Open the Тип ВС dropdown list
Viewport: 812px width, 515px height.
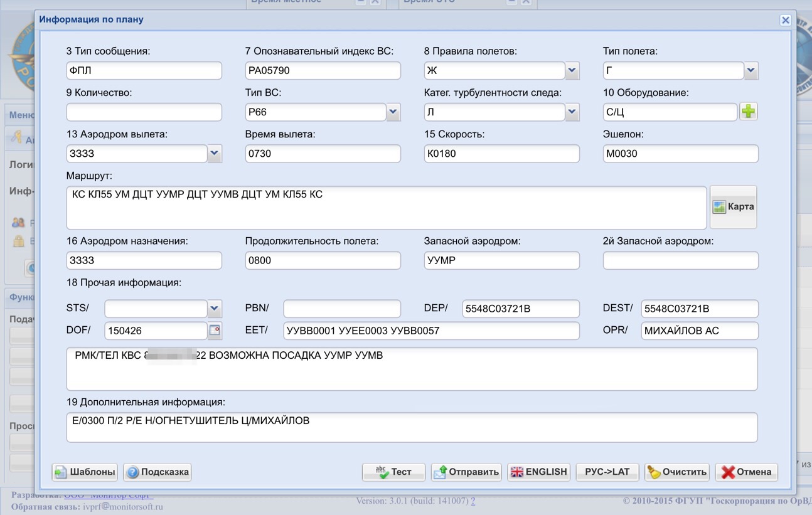pos(393,112)
